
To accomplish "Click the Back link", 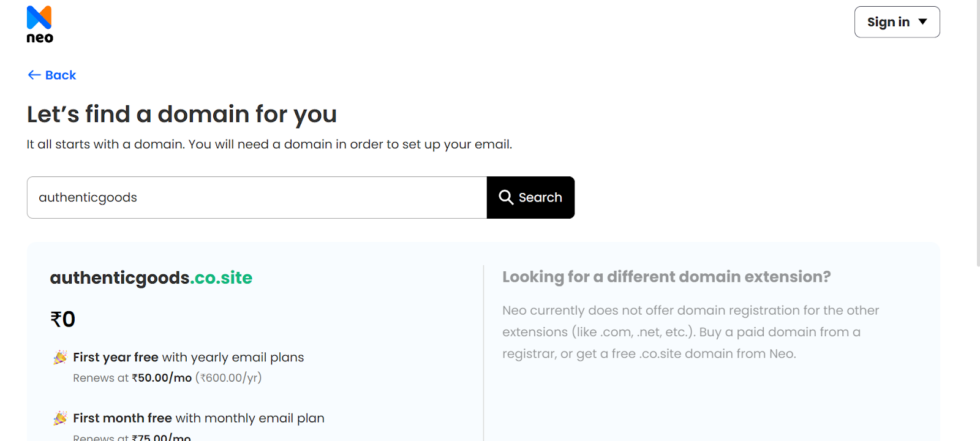I will tap(59, 75).
